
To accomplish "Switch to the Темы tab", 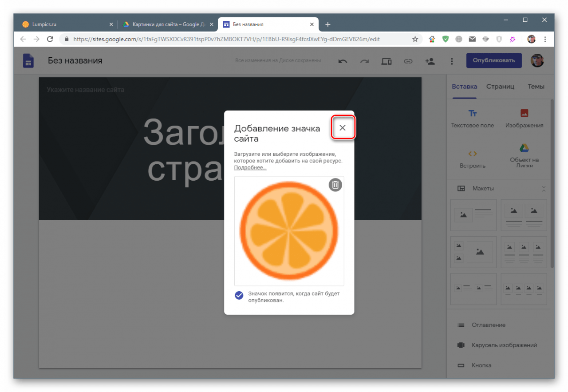I will click(x=536, y=87).
